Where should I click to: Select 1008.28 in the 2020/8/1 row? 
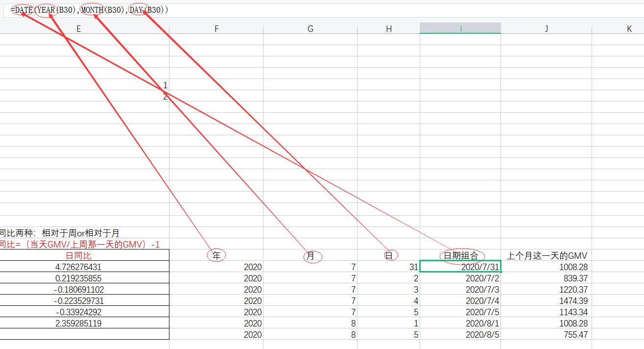[x=547, y=324]
